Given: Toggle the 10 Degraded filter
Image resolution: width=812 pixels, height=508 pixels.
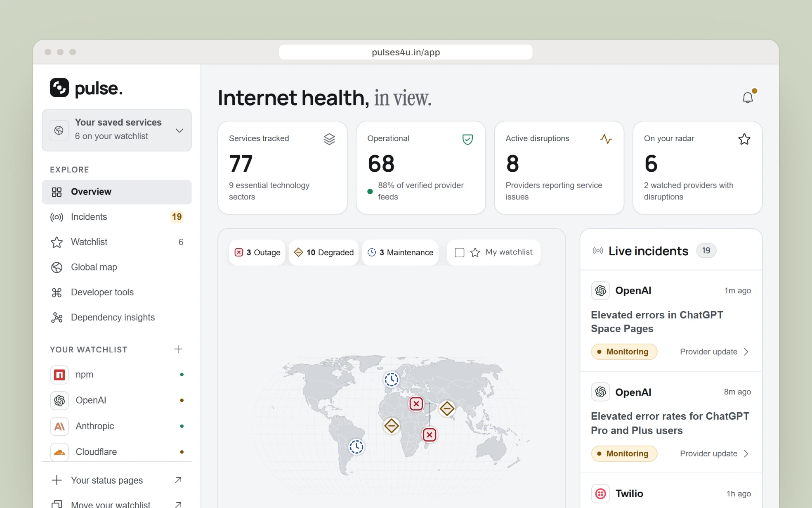Looking at the screenshot, I should pyautogui.click(x=323, y=252).
